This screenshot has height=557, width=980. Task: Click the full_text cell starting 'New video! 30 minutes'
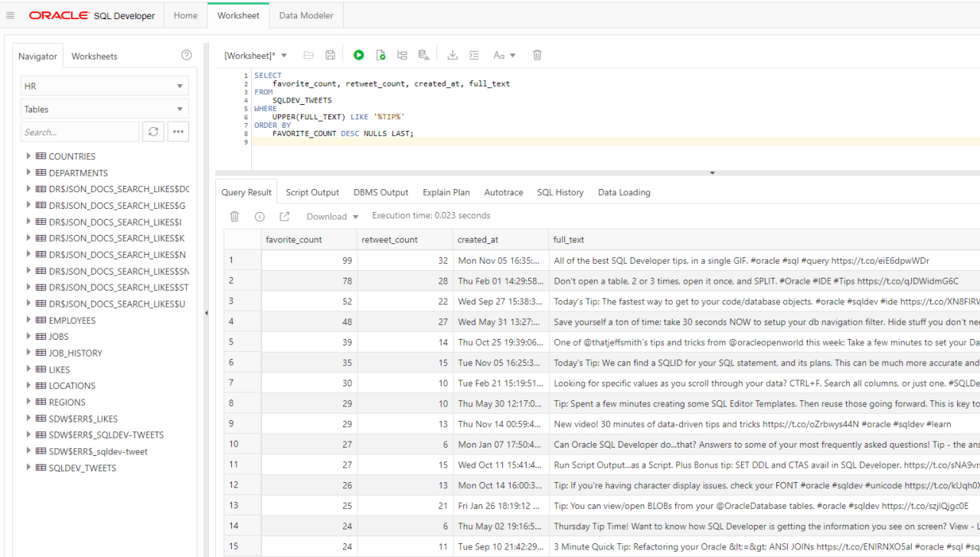764,423
